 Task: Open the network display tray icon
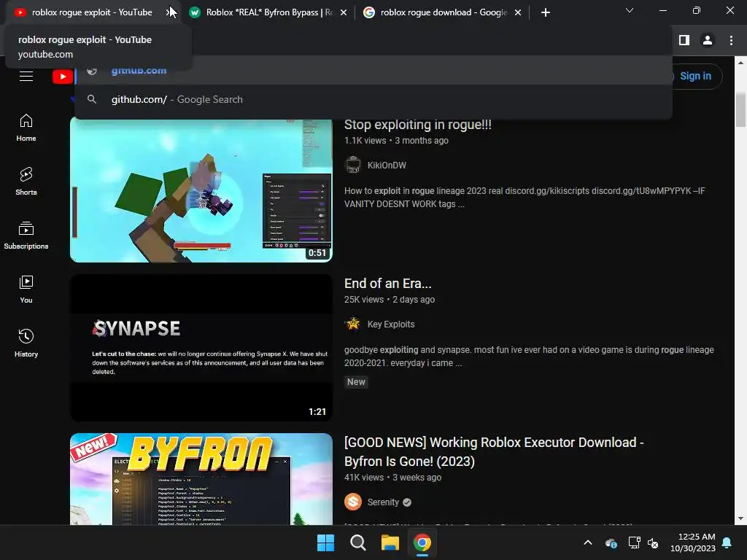pos(634,542)
